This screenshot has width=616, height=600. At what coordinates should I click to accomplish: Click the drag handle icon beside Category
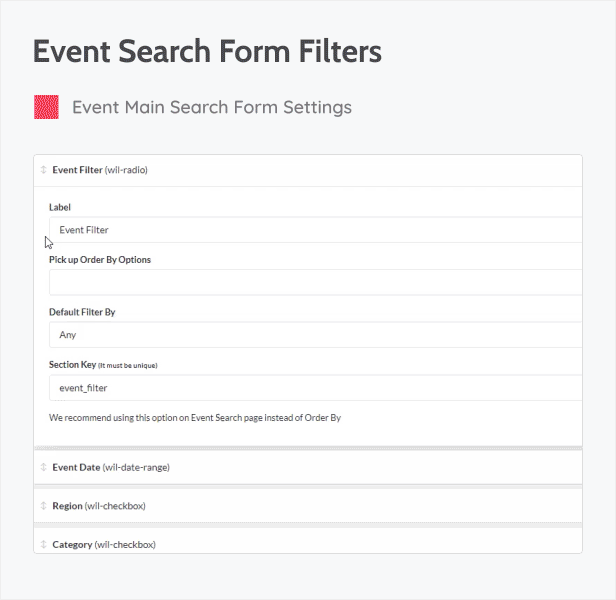pos(43,545)
